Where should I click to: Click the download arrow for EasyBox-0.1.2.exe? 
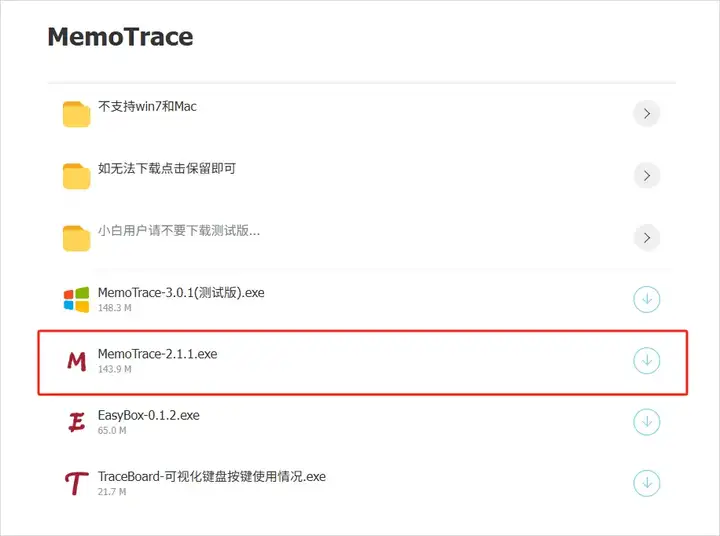point(647,422)
